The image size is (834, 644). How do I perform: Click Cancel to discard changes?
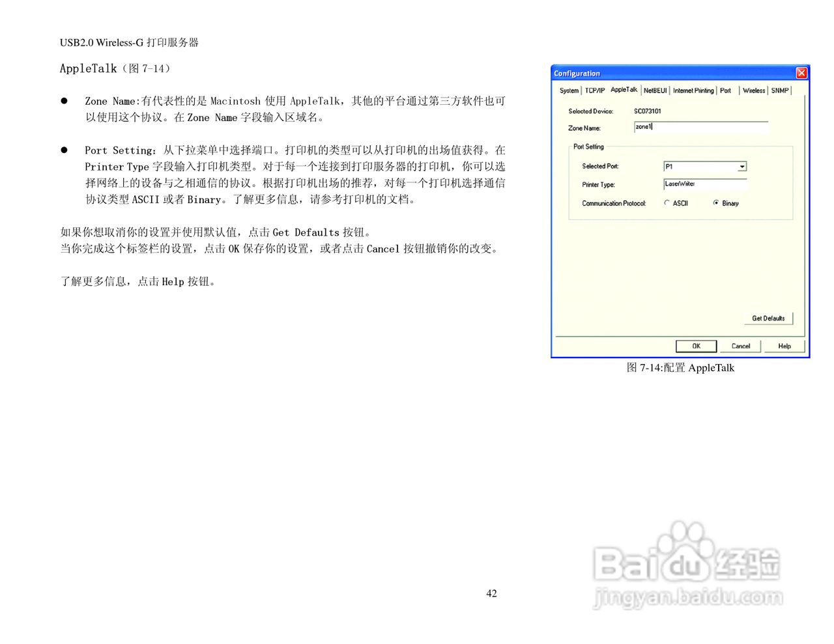[x=740, y=346]
